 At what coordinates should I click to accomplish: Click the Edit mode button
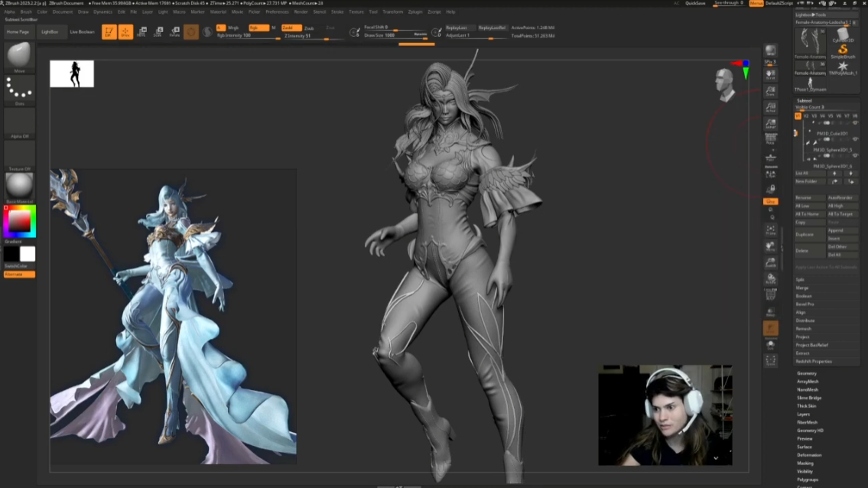(x=109, y=31)
